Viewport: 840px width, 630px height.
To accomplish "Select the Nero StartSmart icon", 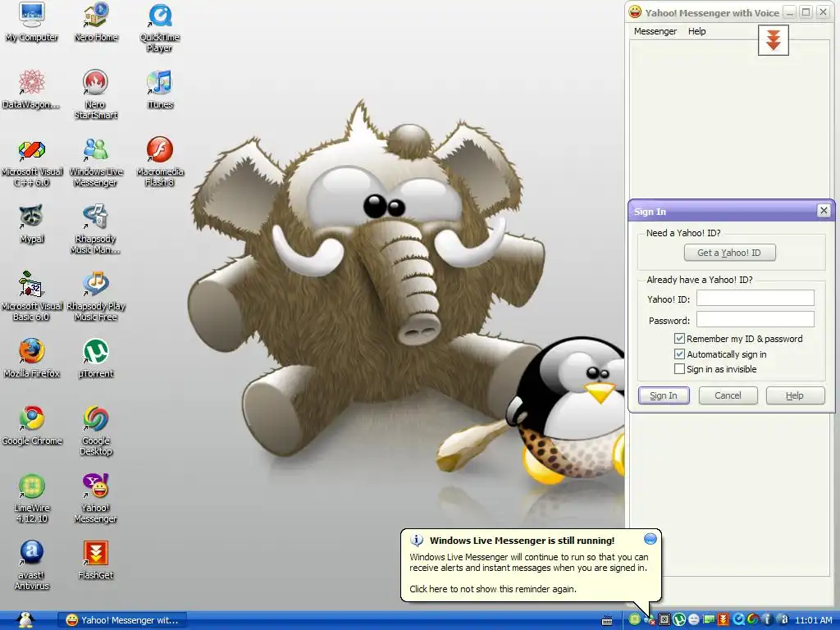I will click(x=95, y=94).
